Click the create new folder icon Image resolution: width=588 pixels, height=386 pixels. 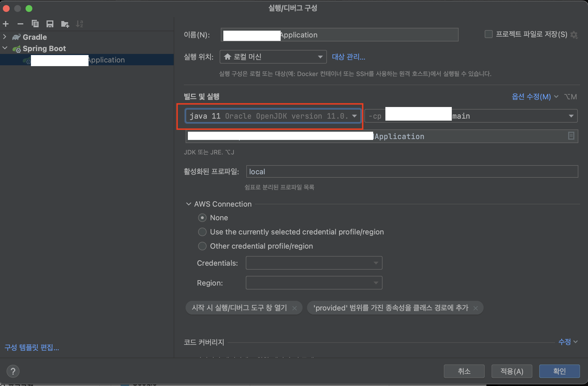(x=65, y=24)
